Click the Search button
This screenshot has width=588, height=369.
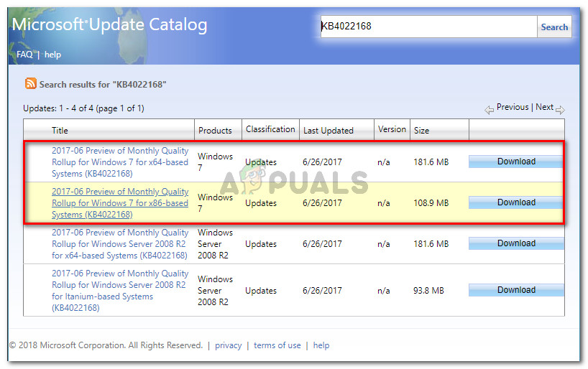(x=554, y=27)
